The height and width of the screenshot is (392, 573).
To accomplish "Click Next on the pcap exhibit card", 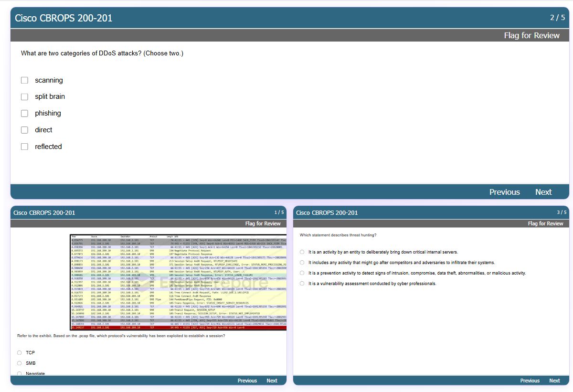I will coord(272,381).
